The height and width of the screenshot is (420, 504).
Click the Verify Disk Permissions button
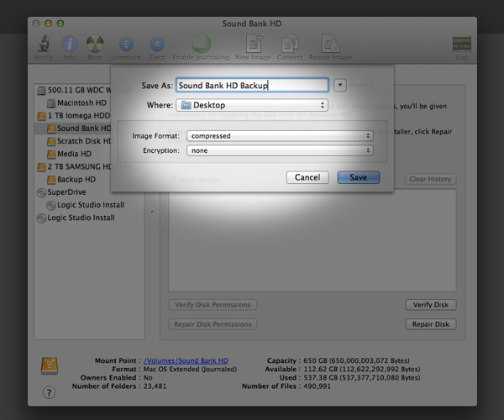click(213, 305)
